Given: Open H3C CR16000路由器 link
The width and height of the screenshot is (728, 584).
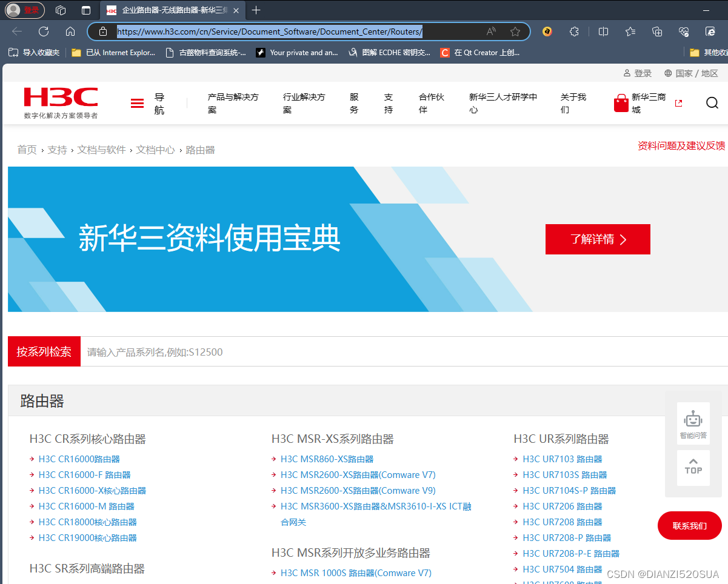Looking at the screenshot, I should 79,459.
